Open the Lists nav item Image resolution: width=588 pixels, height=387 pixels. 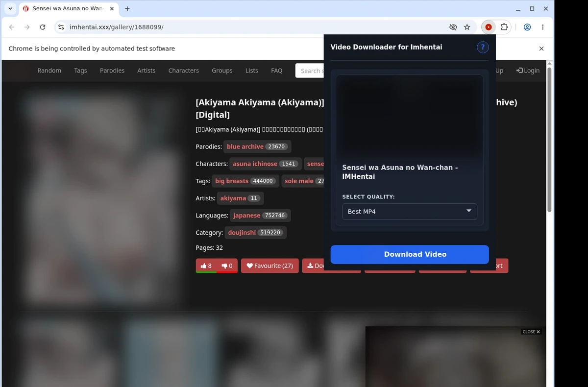[252, 71]
